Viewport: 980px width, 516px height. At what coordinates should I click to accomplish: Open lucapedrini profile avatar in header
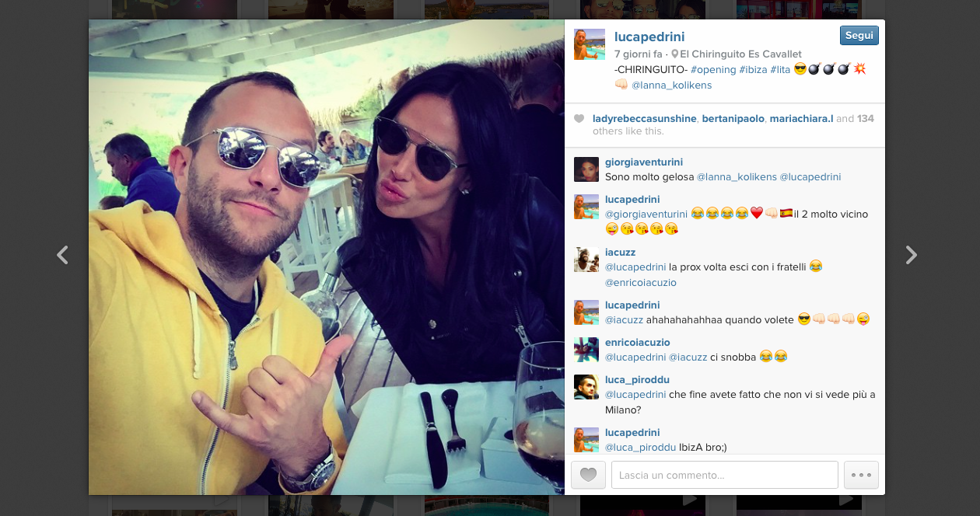590,44
